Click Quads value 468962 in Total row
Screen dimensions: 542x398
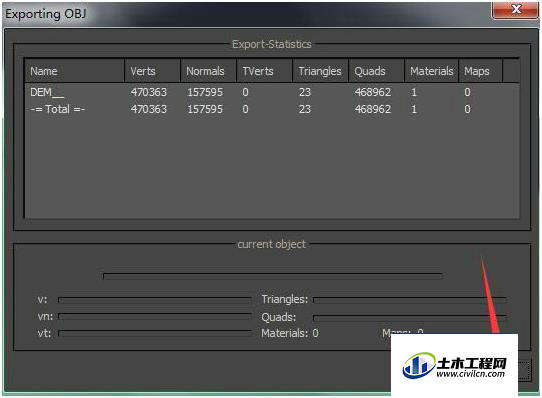(x=373, y=109)
